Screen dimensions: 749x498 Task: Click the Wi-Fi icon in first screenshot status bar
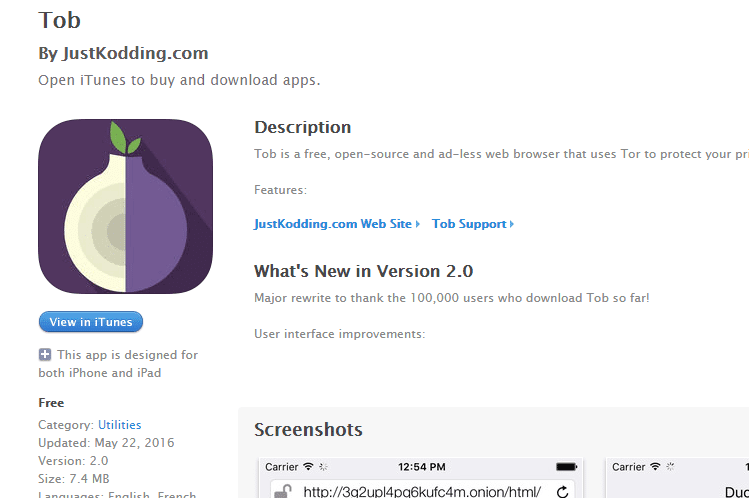309,466
